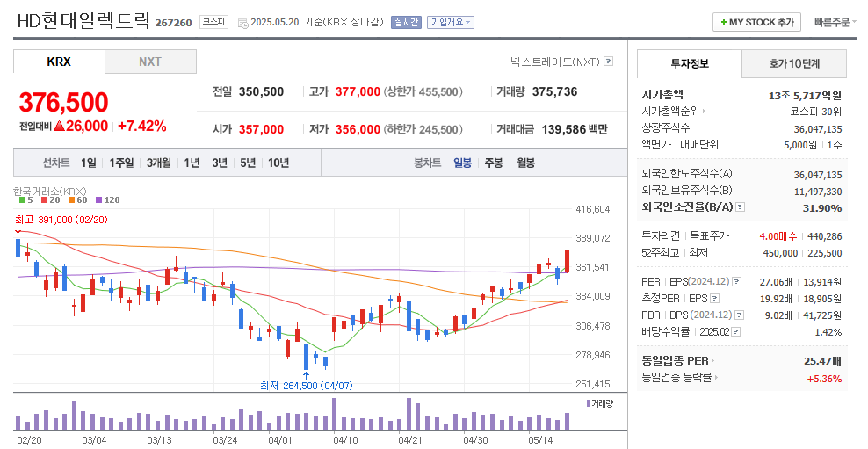The image size is (868, 449).
Task: Select the 투자정보 tab
Action: click(x=689, y=63)
